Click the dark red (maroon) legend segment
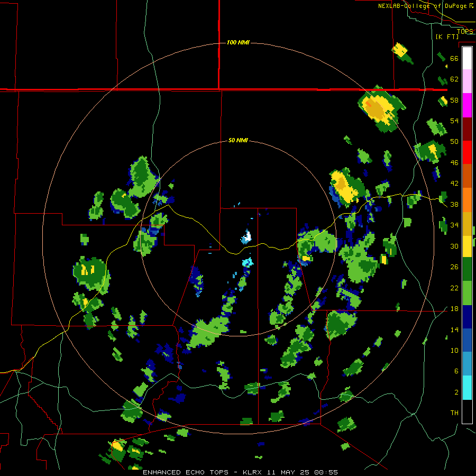 point(467,129)
